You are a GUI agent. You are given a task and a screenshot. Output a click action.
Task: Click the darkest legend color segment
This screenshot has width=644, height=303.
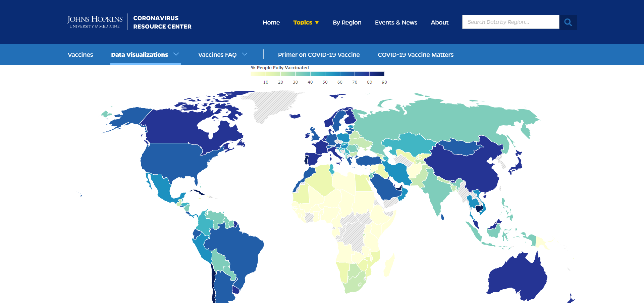click(x=377, y=74)
